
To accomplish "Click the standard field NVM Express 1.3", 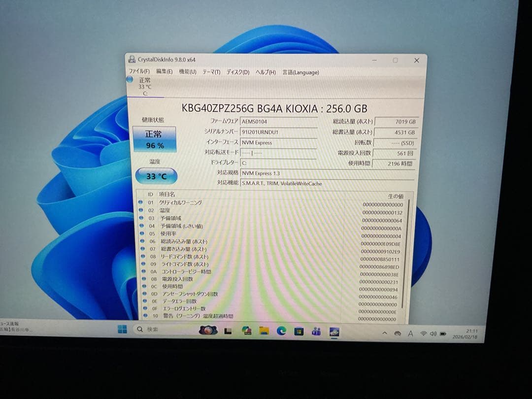I will 328,173.
